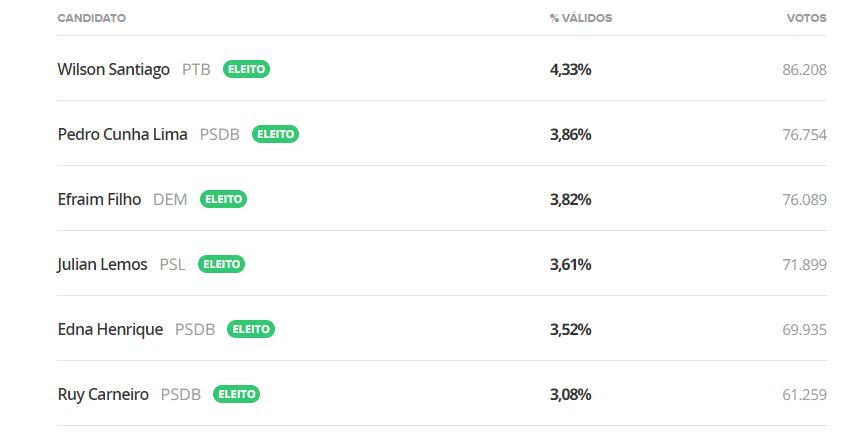The image size is (865, 446).
Task: Click the 61.259 vote count
Action: click(804, 395)
